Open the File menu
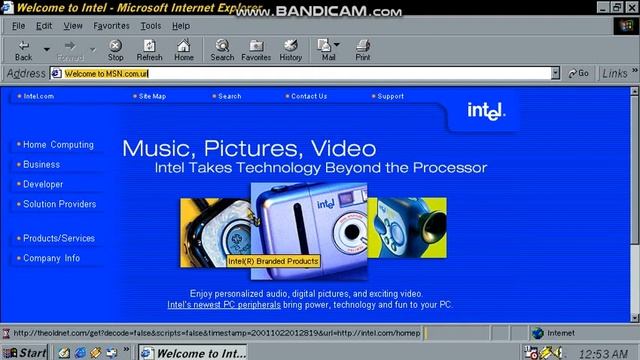The height and width of the screenshot is (360, 640). tap(18, 26)
